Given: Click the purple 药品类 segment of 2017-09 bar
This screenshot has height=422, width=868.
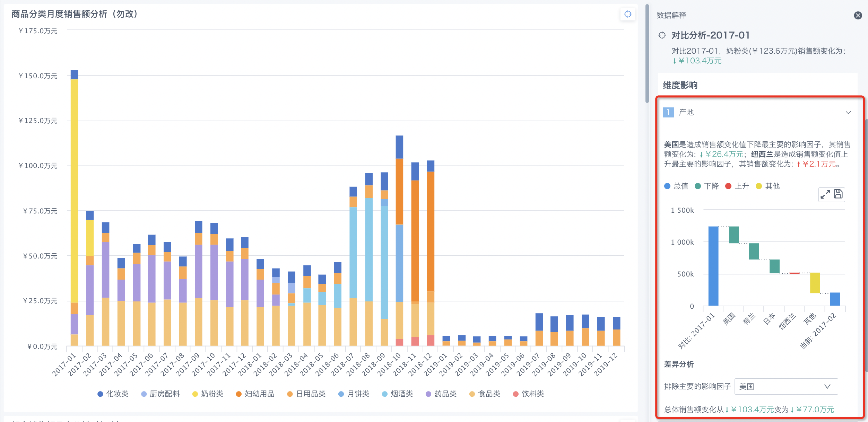Looking at the screenshot, I should 198,272.
